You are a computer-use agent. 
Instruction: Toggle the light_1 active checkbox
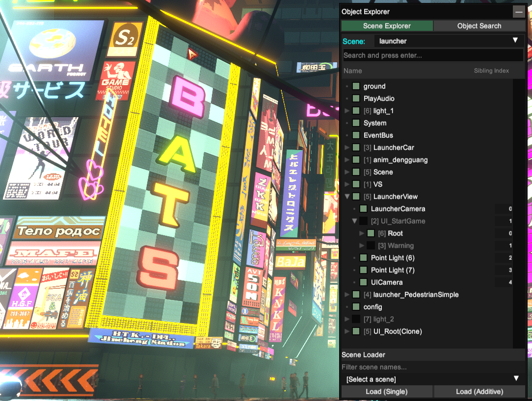click(356, 110)
